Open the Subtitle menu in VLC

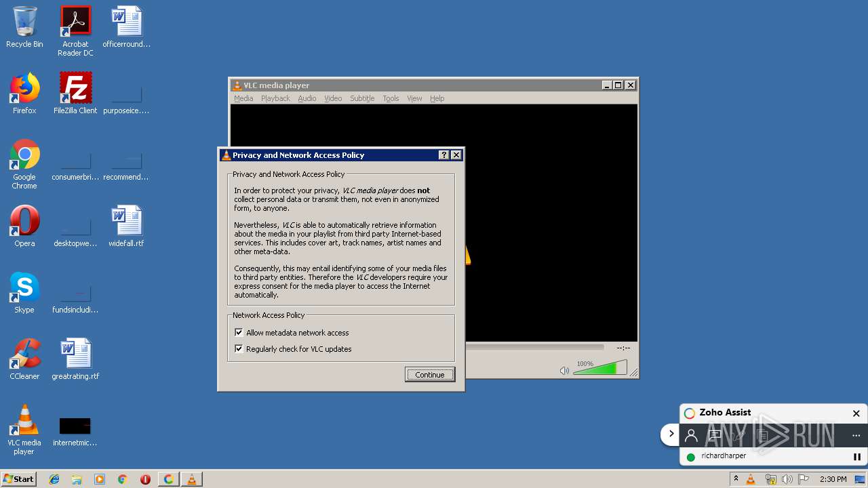tap(362, 98)
